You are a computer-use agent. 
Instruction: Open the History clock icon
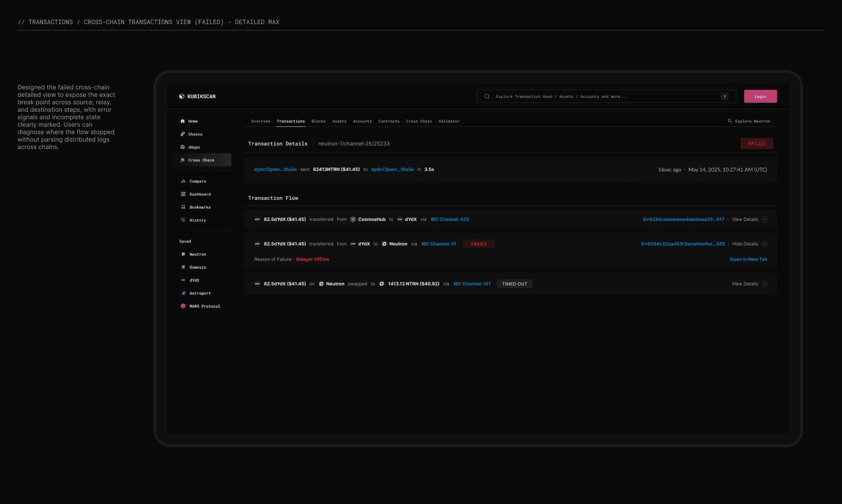(x=183, y=220)
